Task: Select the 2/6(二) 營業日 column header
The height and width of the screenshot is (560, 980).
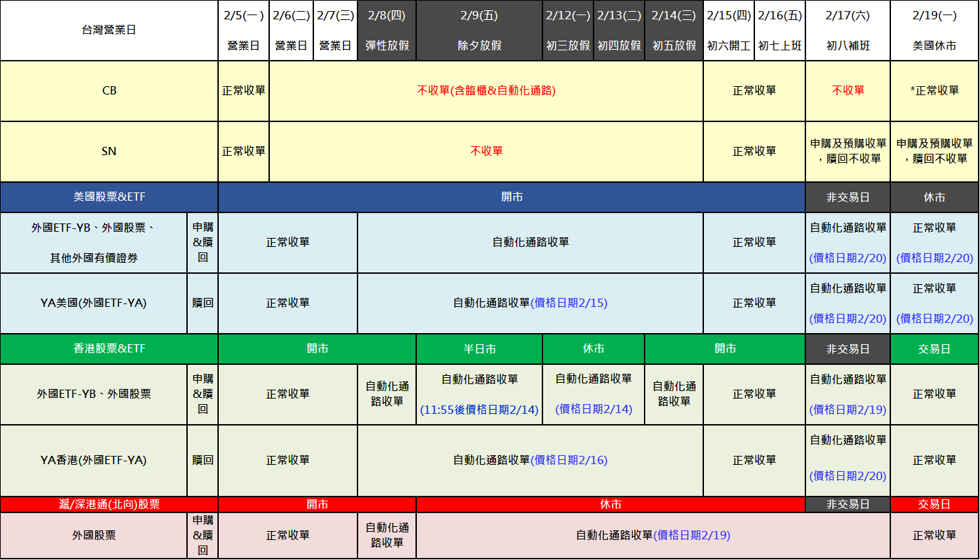Action: coord(291,30)
